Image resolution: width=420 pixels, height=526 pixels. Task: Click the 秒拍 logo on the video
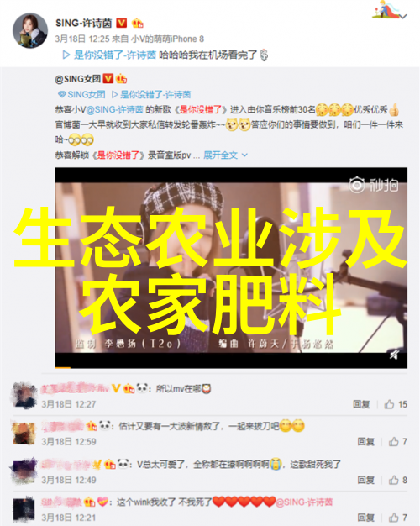tap(374, 185)
